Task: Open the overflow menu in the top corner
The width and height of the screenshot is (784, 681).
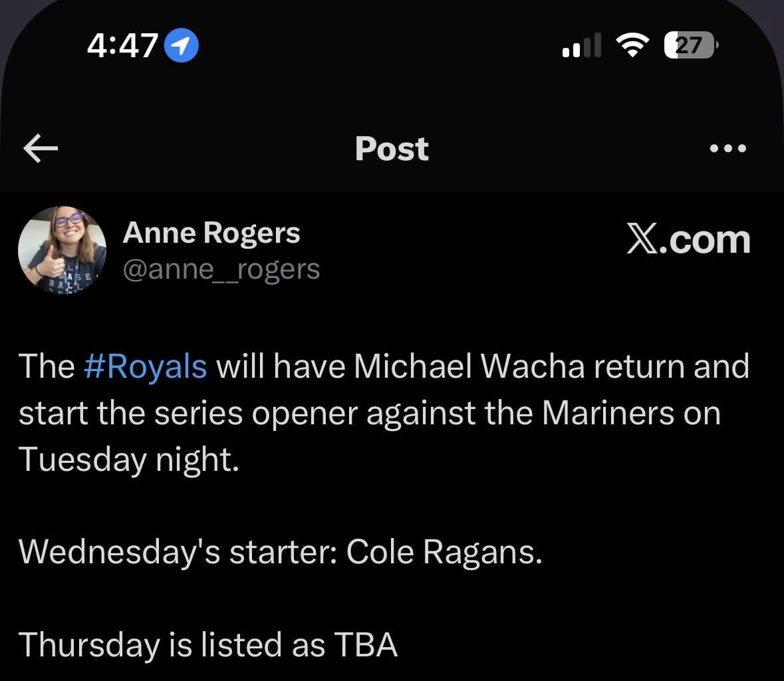Action: click(729, 148)
